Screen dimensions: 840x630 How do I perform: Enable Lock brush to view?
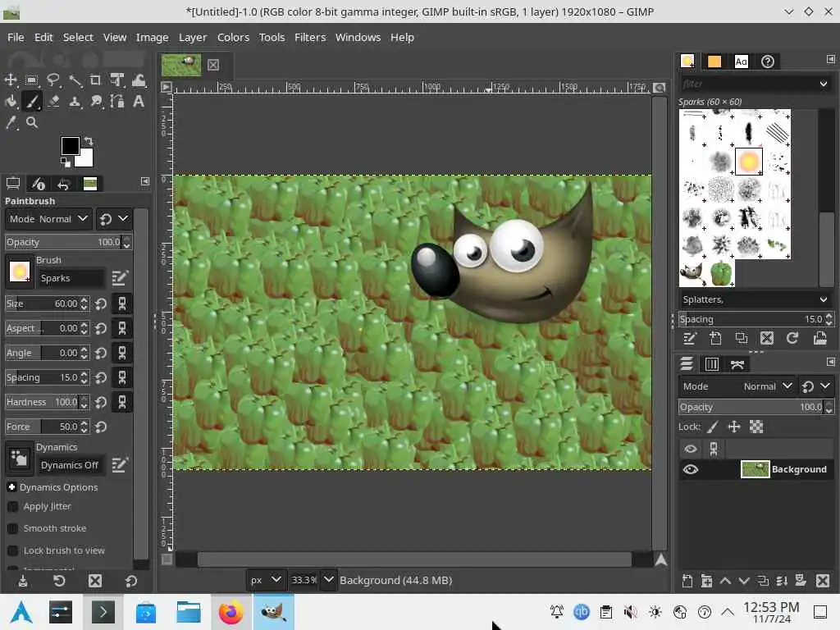click(x=13, y=550)
